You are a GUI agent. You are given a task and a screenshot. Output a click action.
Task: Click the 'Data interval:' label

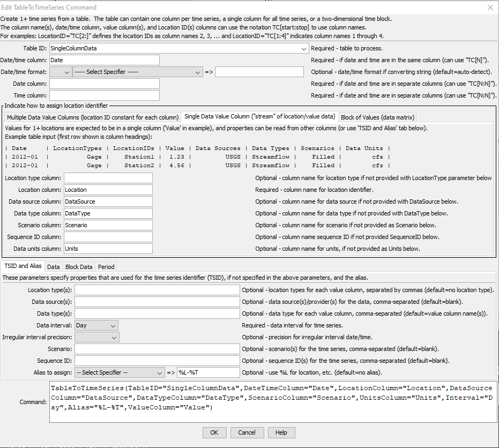pos(54,325)
